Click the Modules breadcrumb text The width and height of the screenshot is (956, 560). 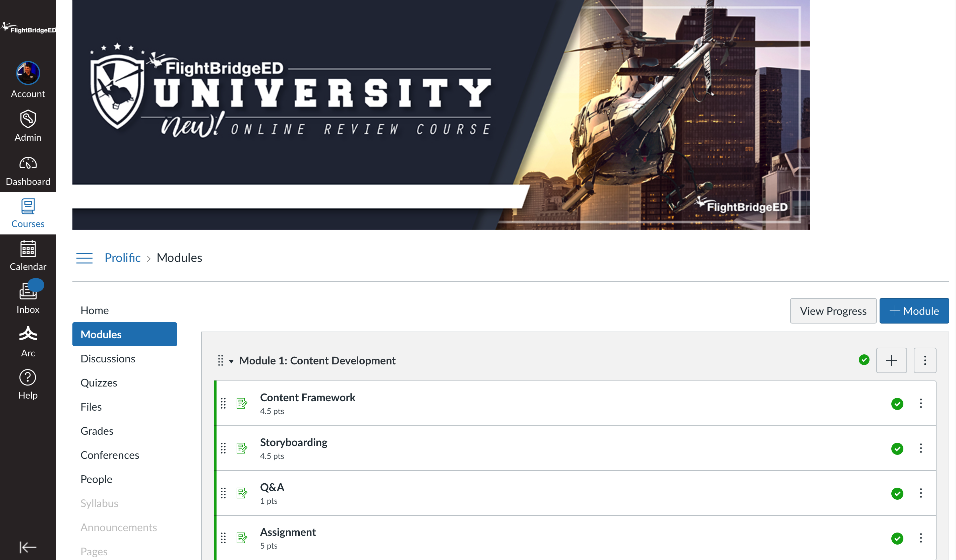coord(179,258)
